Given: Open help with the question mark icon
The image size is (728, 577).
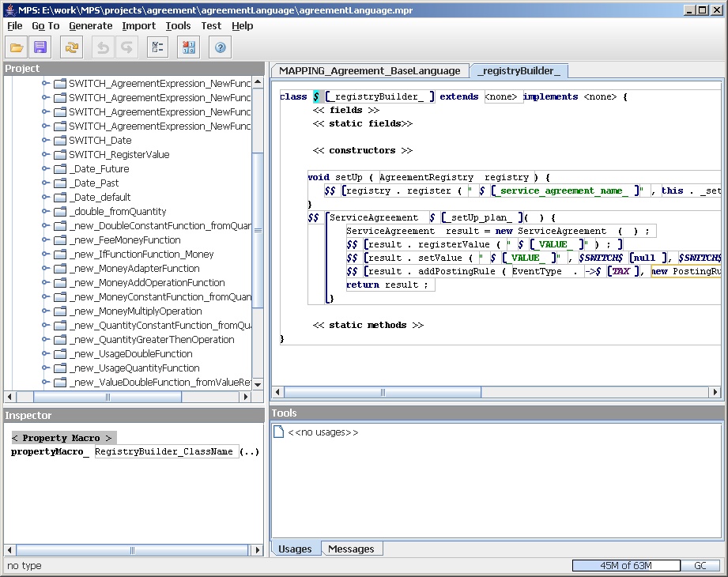Looking at the screenshot, I should pos(221,47).
